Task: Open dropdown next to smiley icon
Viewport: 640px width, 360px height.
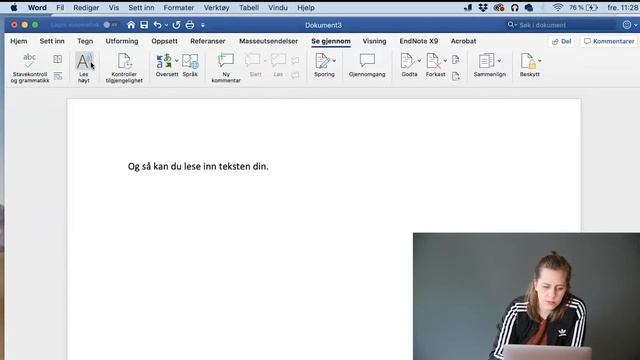Action: (x=636, y=25)
